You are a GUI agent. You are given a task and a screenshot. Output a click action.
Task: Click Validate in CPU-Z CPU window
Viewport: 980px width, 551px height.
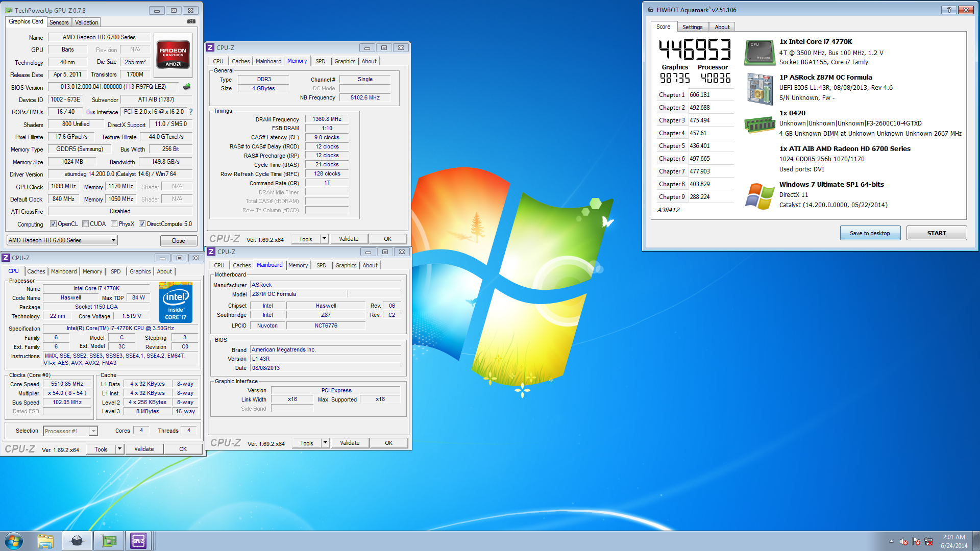pos(144,449)
